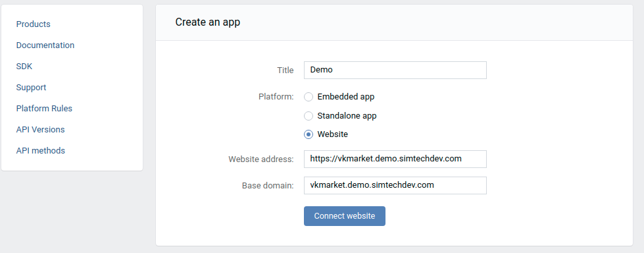
Task: View Platform Rules
Action: pos(44,109)
